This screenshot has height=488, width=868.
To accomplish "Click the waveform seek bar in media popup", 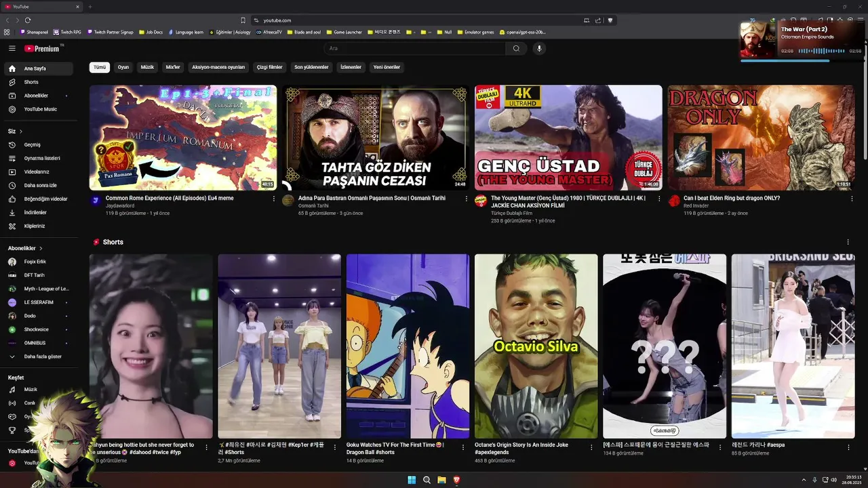I will tap(821, 51).
